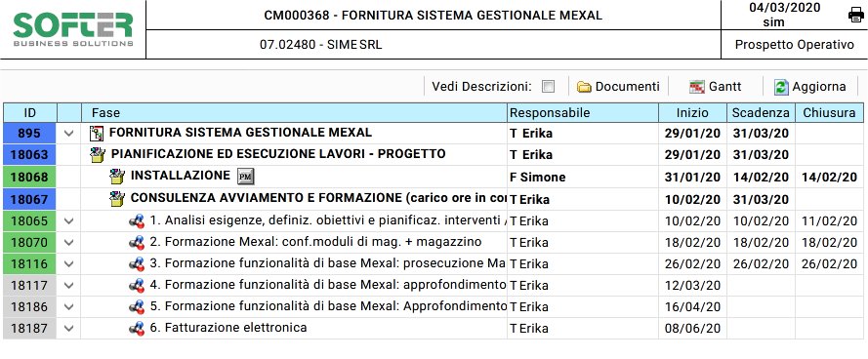Click the blue ID cell 18063

pos(30,155)
